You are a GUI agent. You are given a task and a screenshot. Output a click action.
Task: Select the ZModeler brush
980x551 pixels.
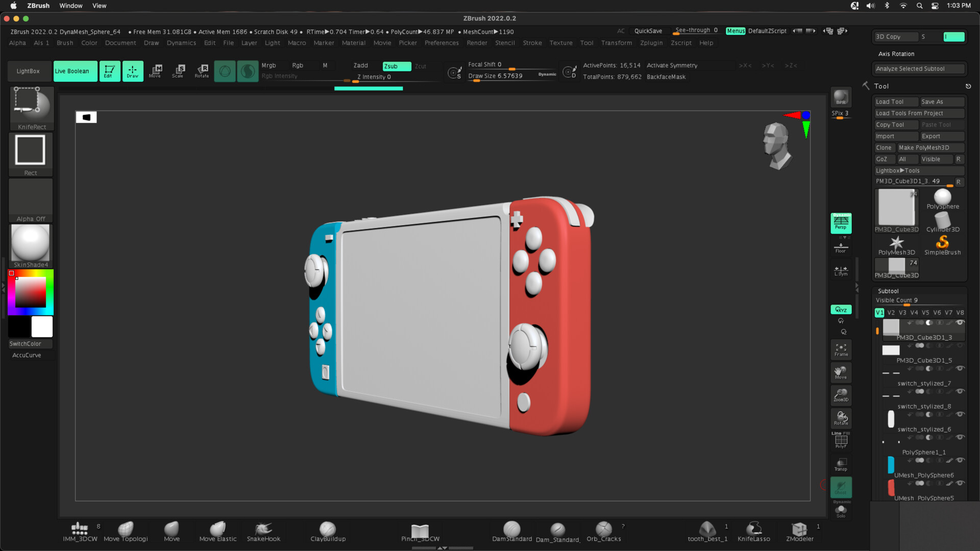coord(799,531)
